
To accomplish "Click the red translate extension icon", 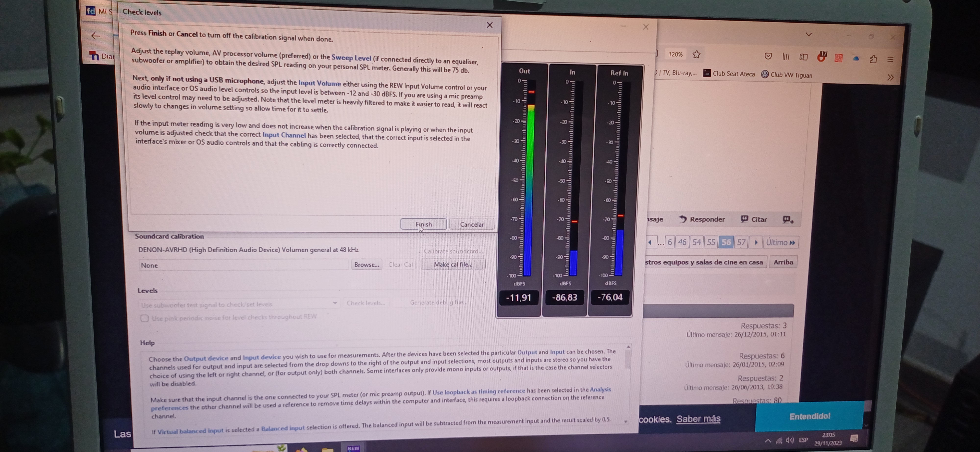I will point(838,58).
